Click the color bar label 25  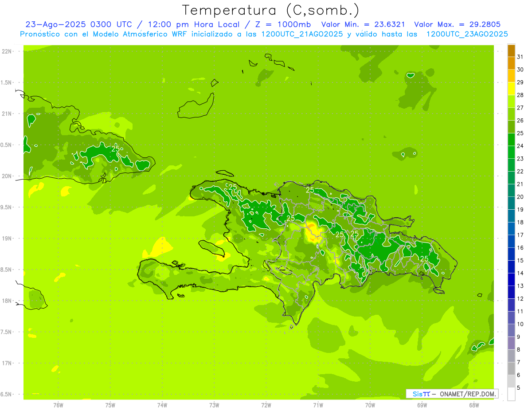click(520, 133)
